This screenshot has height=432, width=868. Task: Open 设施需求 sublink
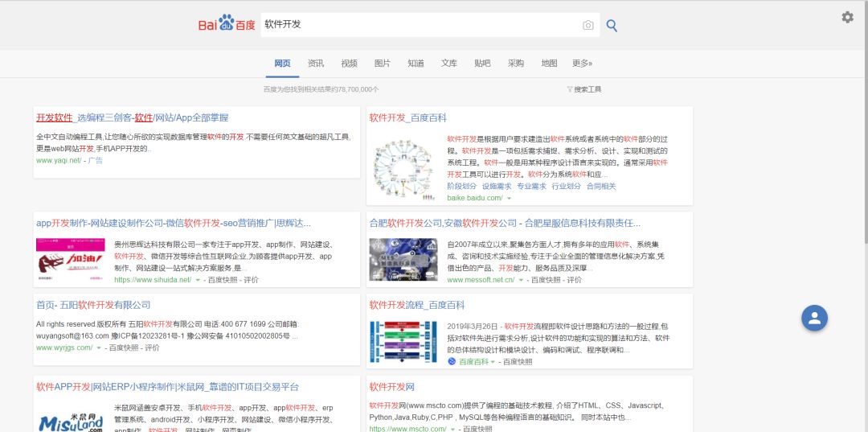497,187
